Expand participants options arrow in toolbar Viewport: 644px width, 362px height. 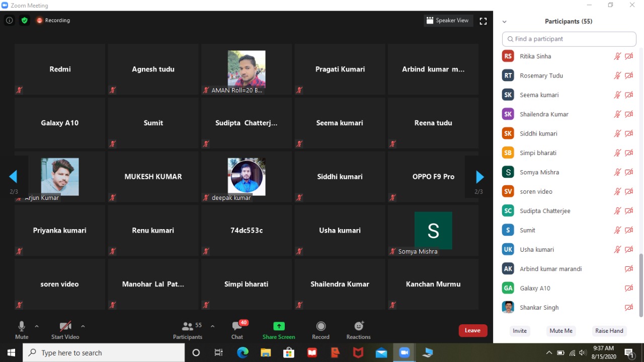click(x=212, y=326)
